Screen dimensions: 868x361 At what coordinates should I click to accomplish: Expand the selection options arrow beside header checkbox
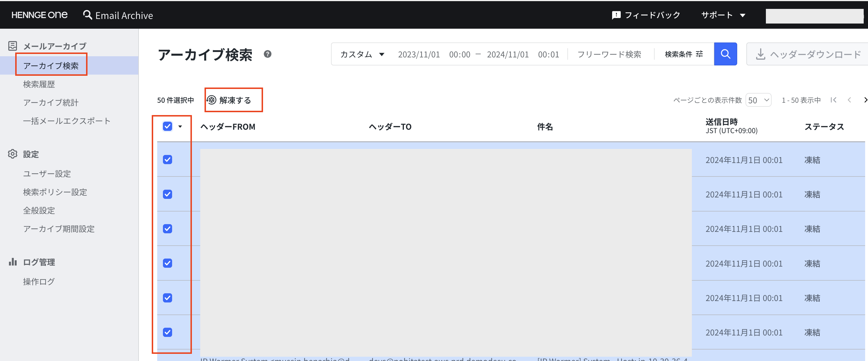[x=180, y=126]
